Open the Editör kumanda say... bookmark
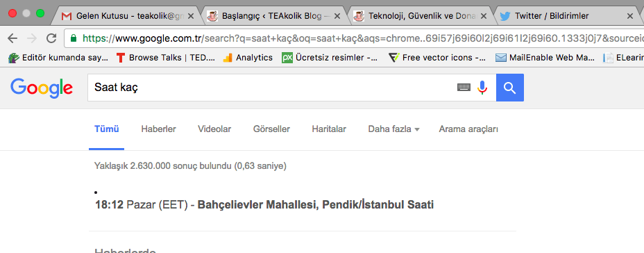 pyautogui.click(x=59, y=58)
